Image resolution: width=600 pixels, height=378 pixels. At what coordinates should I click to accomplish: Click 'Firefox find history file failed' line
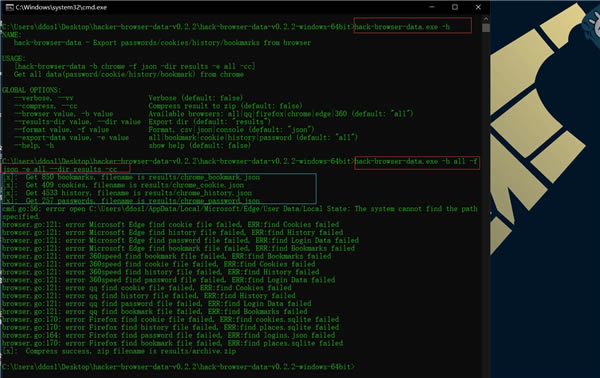click(x=170, y=327)
